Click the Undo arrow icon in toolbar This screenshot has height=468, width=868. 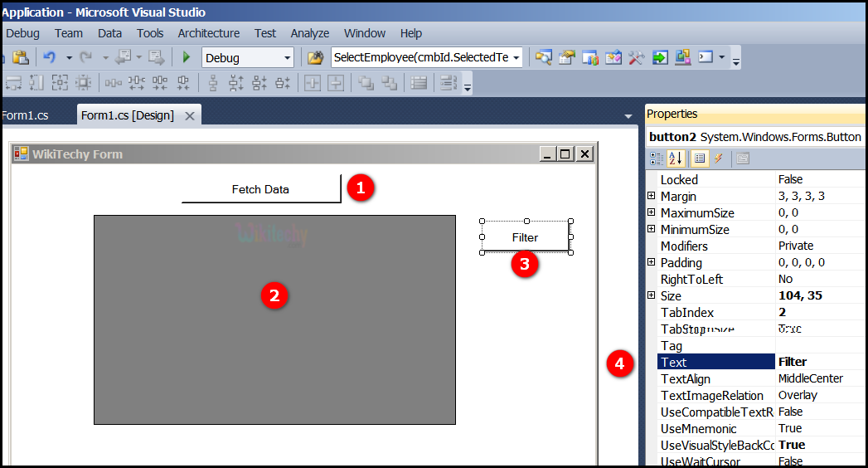[49, 57]
